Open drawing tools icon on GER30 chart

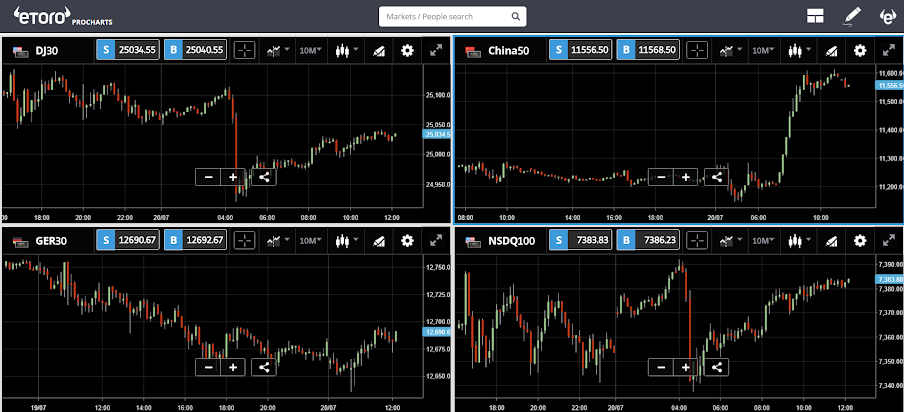[378, 241]
